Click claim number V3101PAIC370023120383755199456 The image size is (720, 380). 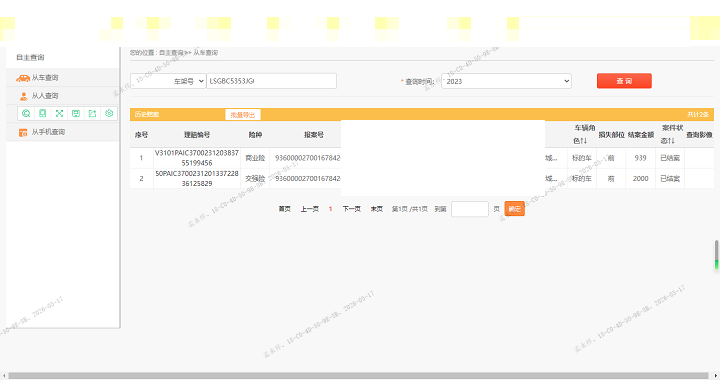[x=197, y=158]
